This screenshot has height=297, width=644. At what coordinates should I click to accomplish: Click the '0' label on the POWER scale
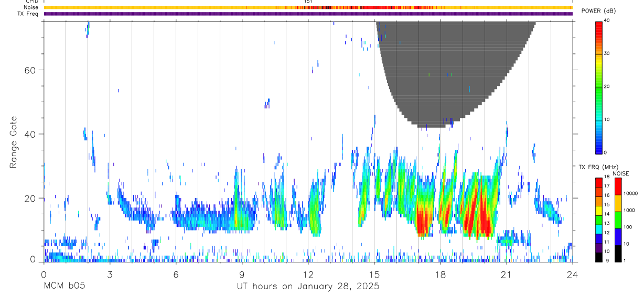coord(606,152)
